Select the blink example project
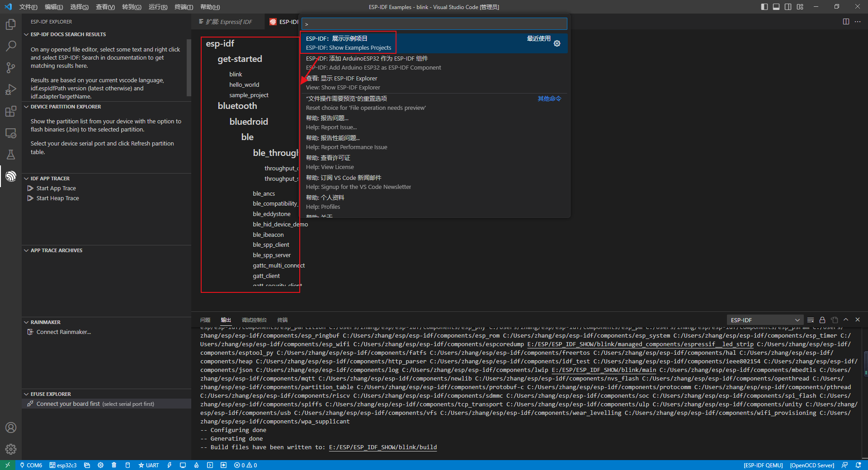The height and width of the screenshot is (470, 868). pos(236,74)
